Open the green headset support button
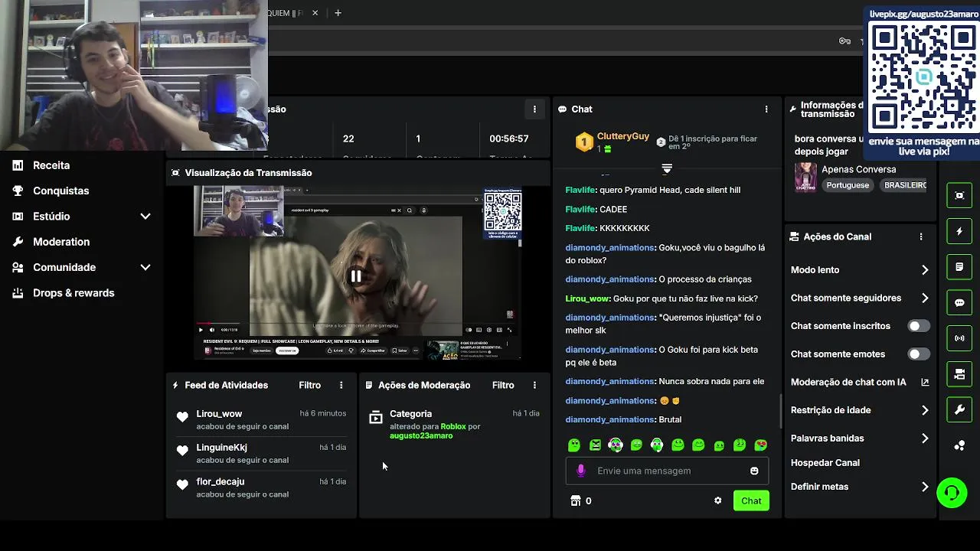The width and height of the screenshot is (980, 551). pyautogui.click(x=952, y=492)
